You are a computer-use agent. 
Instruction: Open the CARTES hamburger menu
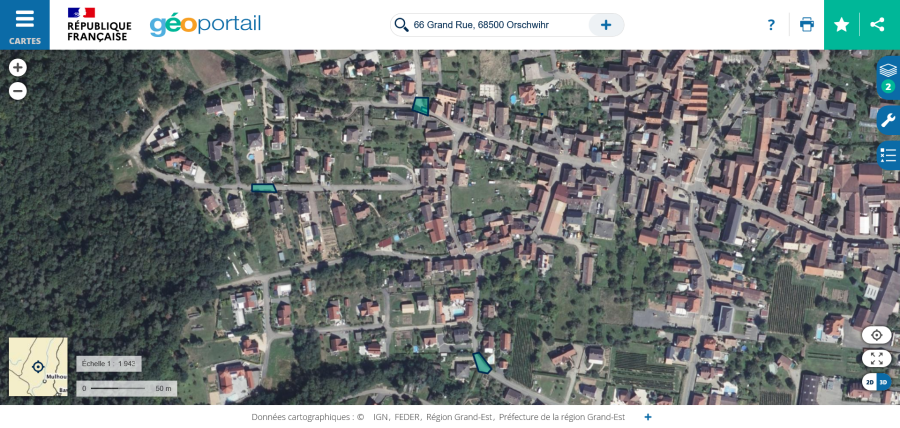click(24, 24)
